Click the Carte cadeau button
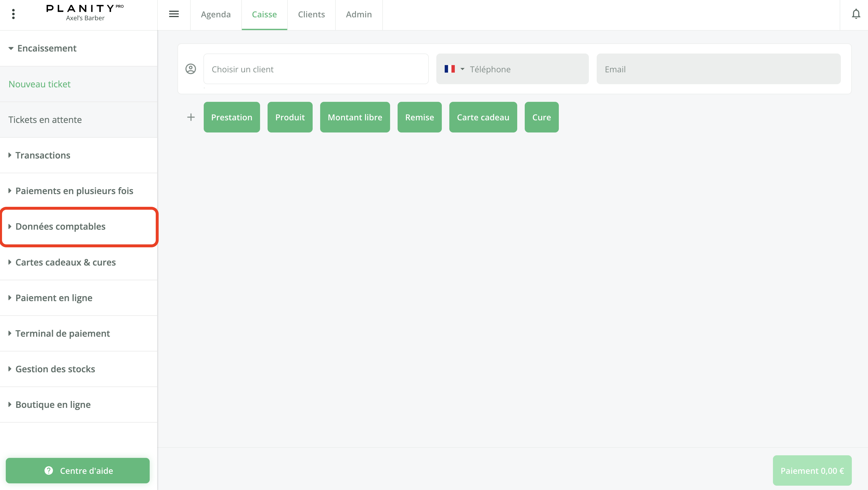The image size is (868, 490). (x=483, y=117)
